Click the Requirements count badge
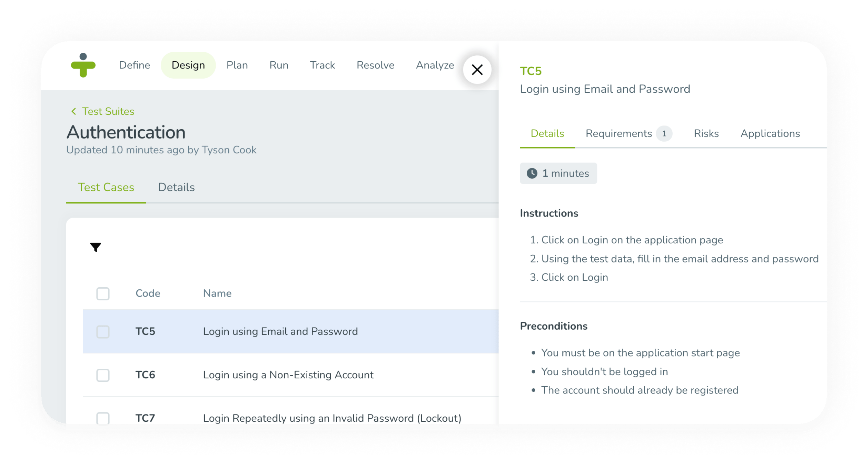The image size is (868, 465). point(665,134)
